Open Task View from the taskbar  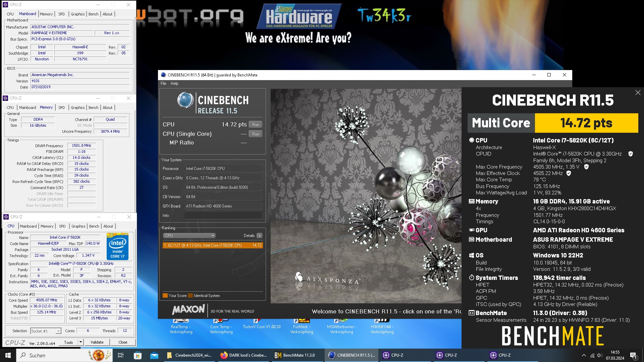tap(121, 355)
